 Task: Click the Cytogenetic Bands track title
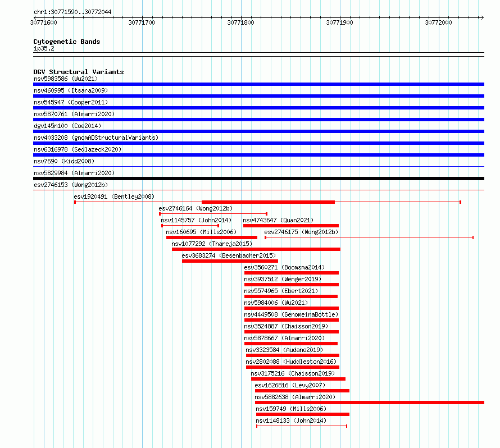click(67, 42)
